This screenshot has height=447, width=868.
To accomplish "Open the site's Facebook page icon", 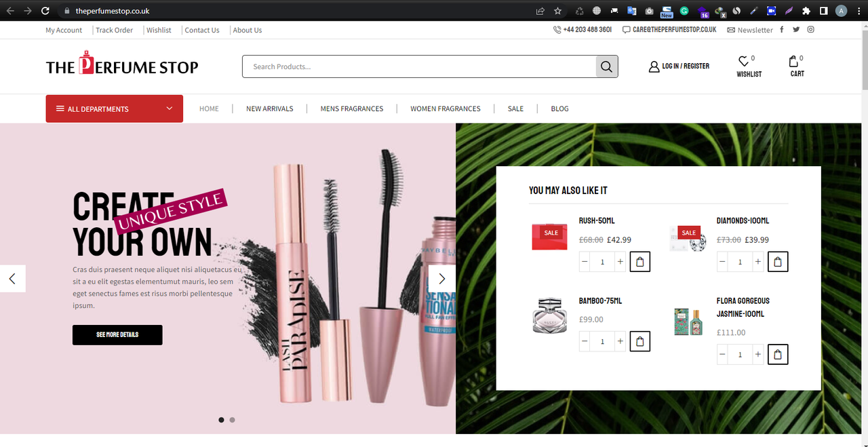I will (x=782, y=30).
